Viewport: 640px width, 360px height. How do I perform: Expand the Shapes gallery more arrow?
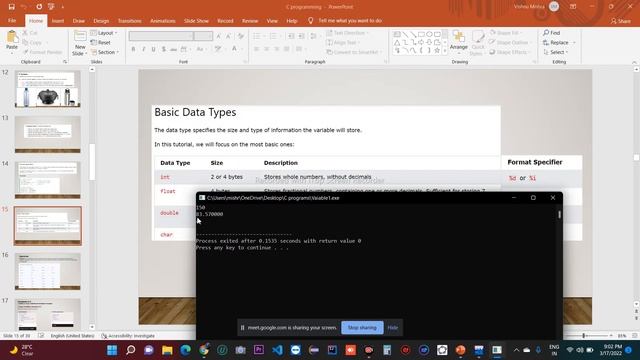pyautogui.click(x=445, y=51)
